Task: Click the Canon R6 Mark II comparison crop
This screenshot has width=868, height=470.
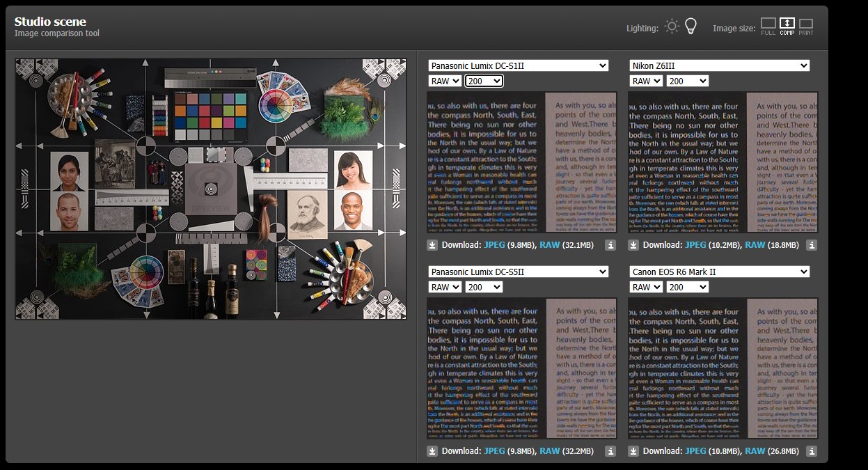Action: click(x=723, y=368)
